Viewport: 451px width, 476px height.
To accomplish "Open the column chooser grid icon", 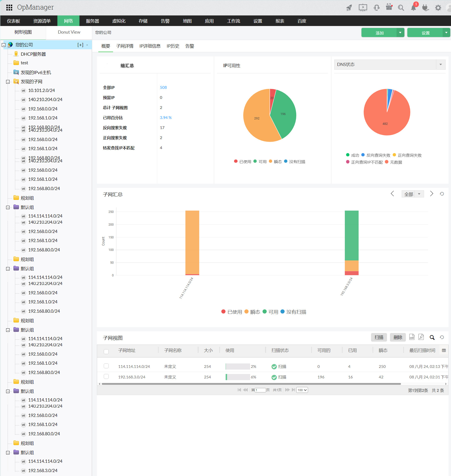I will click(x=444, y=350).
